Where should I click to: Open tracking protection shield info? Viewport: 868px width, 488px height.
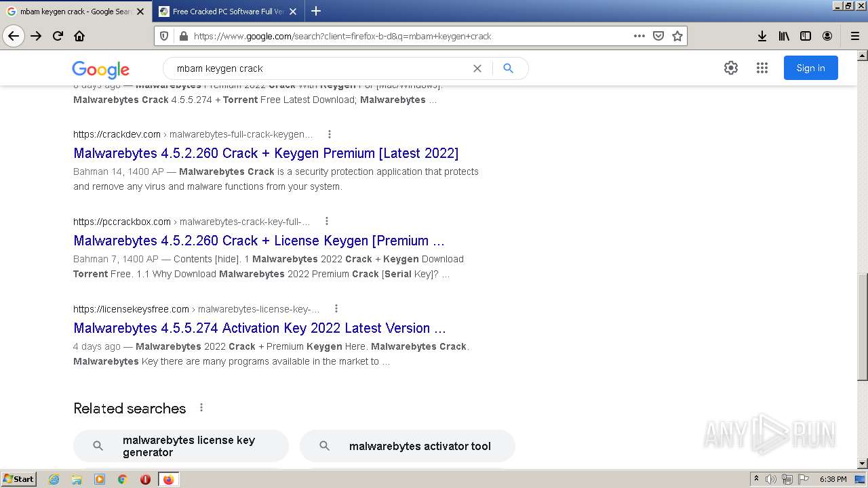pyautogui.click(x=163, y=36)
